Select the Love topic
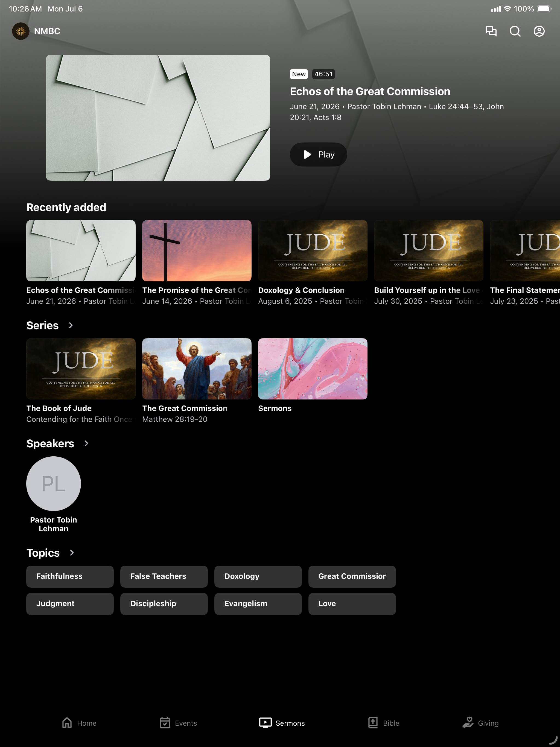The image size is (560, 747). 352,604
